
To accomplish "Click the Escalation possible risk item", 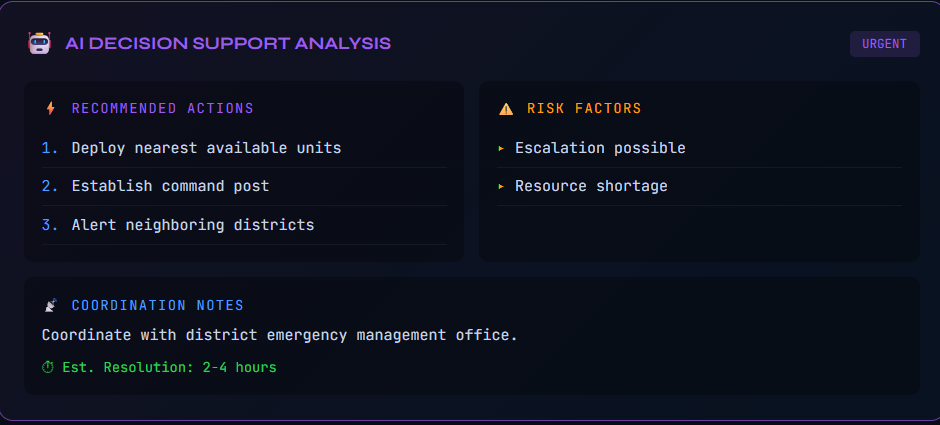I will 600,148.
